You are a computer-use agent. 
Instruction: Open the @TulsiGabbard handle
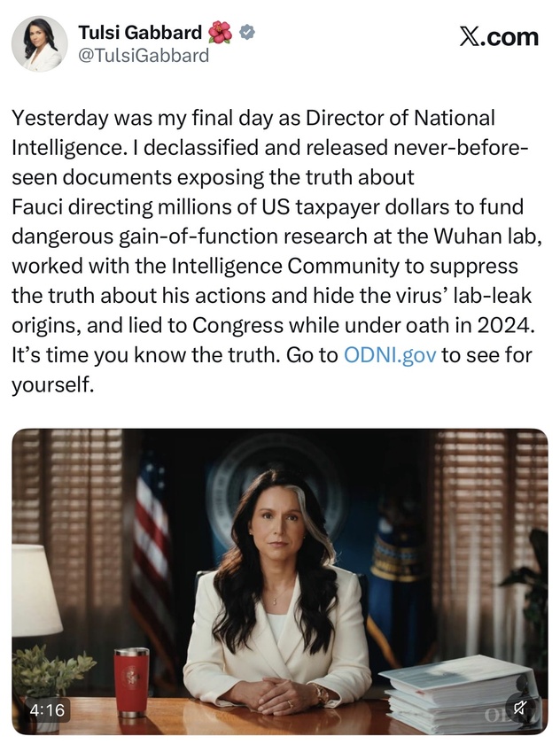(x=143, y=56)
